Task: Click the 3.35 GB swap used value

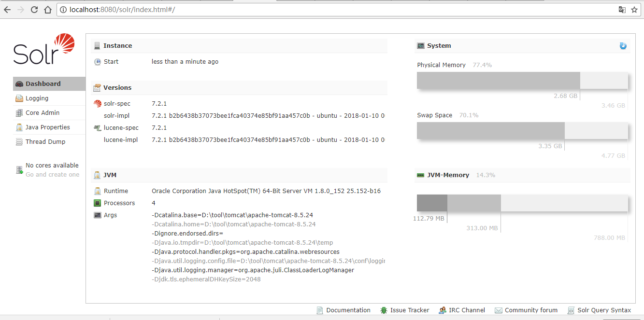Action: click(550, 146)
